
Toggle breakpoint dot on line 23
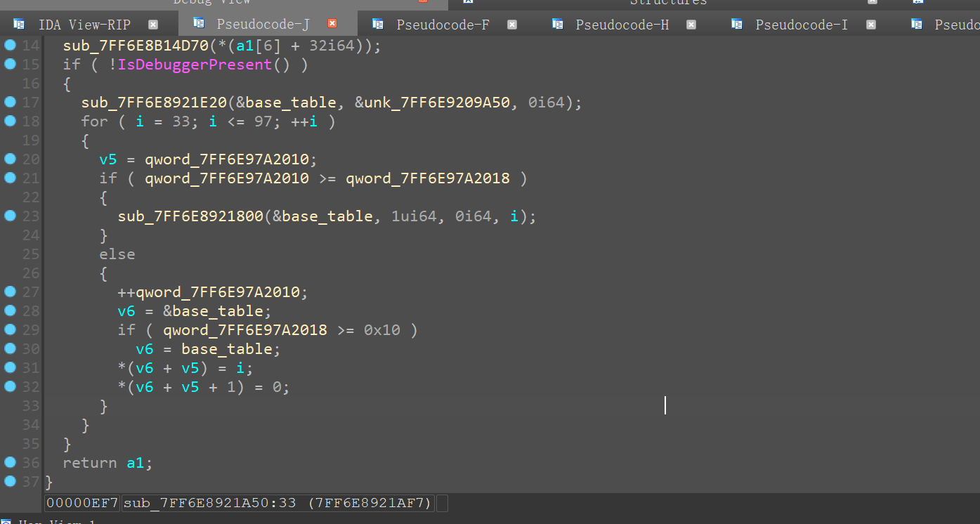tap(10, 216)
